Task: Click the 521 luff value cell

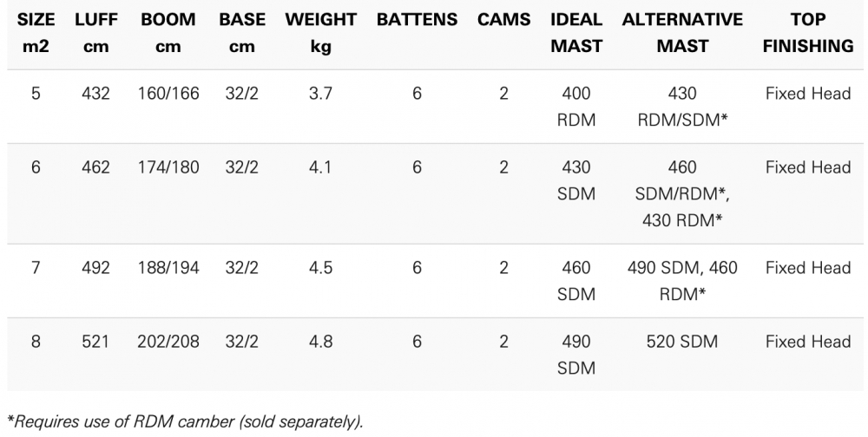Action: tap(95, 342)
